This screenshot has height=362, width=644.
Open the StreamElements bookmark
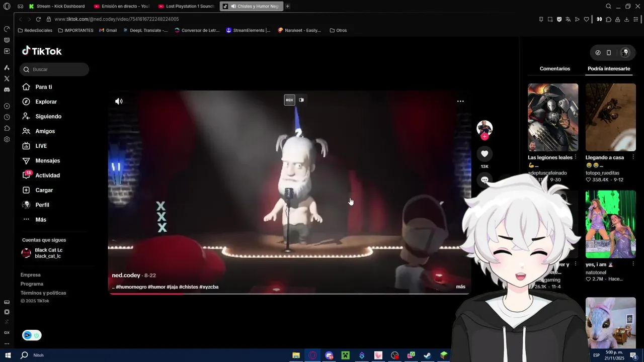point(249,30)
